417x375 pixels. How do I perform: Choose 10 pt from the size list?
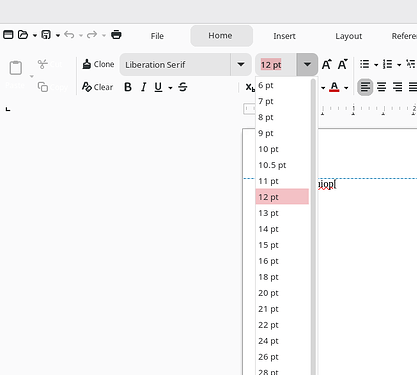(282, 149)
